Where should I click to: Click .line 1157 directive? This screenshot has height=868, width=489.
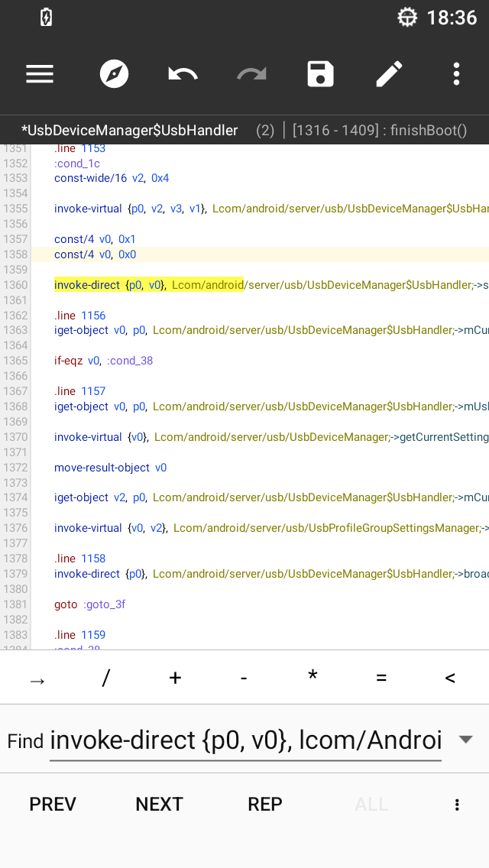coord(79,391)
